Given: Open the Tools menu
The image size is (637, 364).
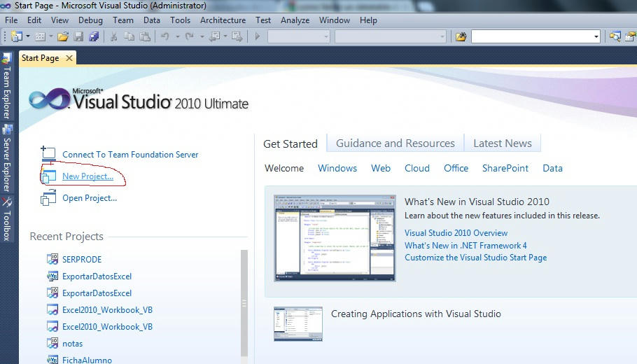Looking at the screenshot, I should coord(180,20).
